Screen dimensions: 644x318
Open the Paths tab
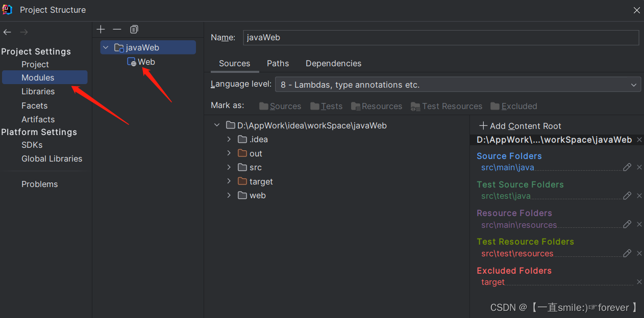click(278, 63)
